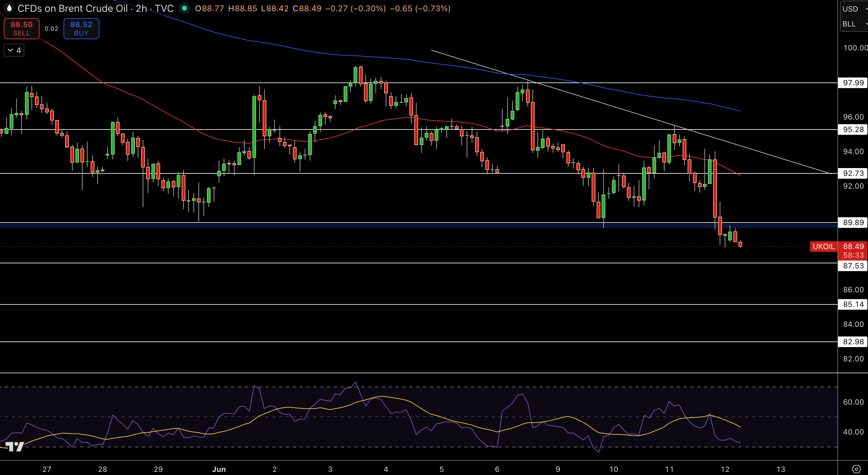The image size is (868, 475).
Task: Click the TradingView logo on the chart
Action: pyautogui.click(x=15, y=446)
